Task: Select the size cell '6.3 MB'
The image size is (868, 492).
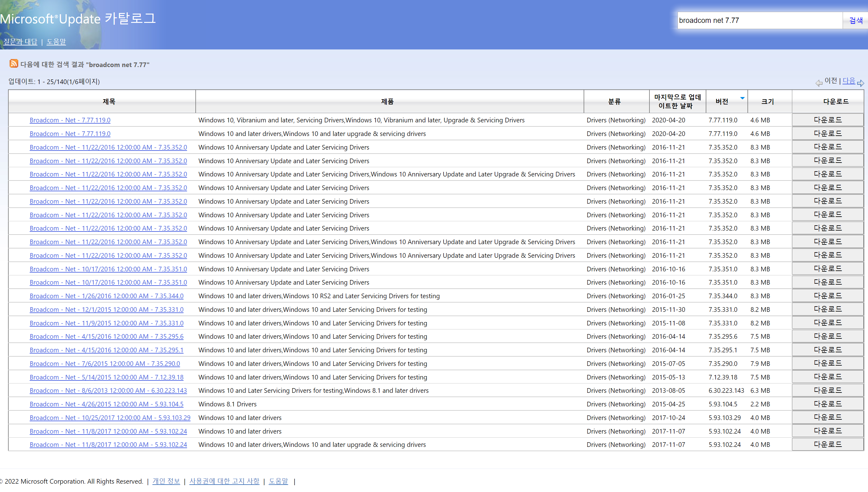Action: pyautogui.click(x=760, y=391)
